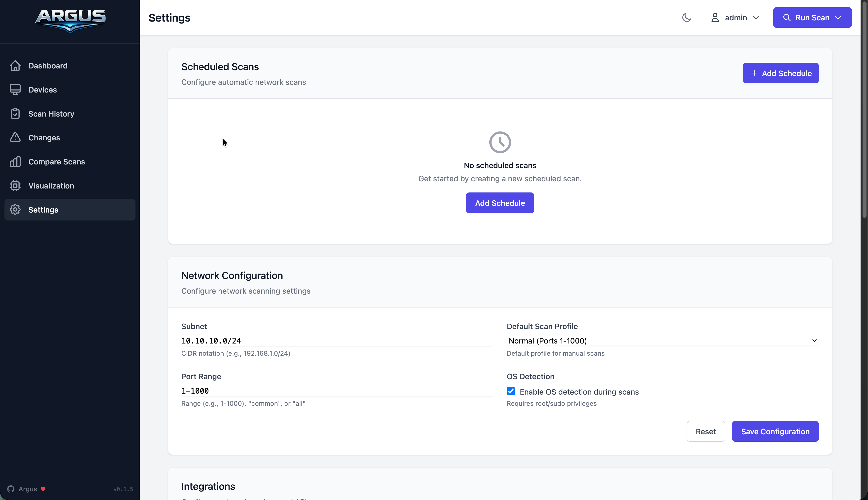
Task: Open the Dashboard page
Action: pyautogui.click(x=48, y=65)
